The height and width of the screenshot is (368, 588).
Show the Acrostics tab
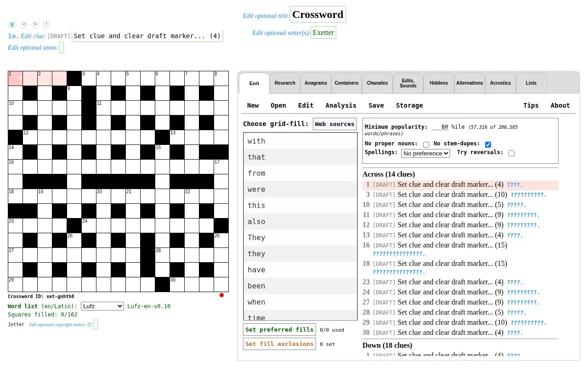click(500, 83)
